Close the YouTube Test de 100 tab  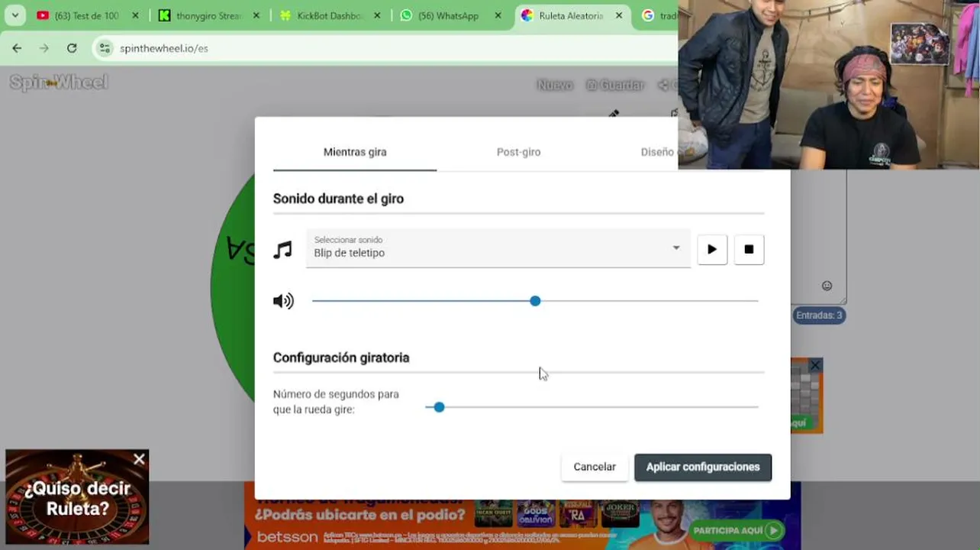point(135,15)
